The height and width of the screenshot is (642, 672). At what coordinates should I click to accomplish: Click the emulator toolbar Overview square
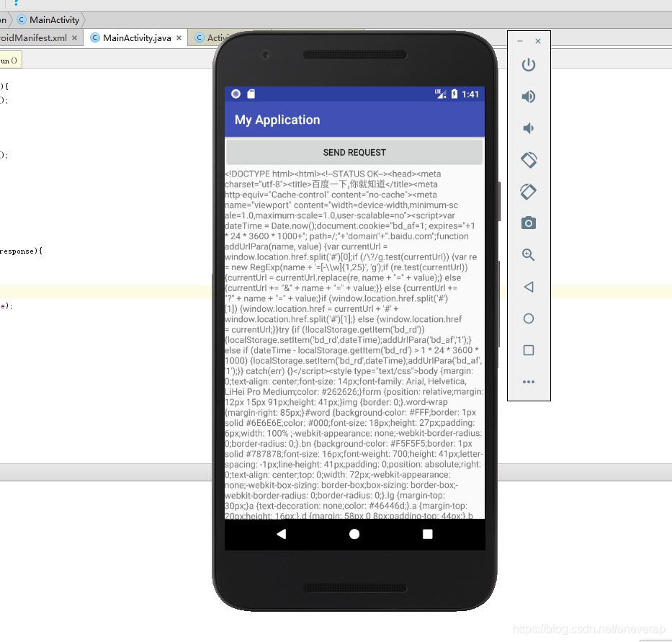point(529,350)
